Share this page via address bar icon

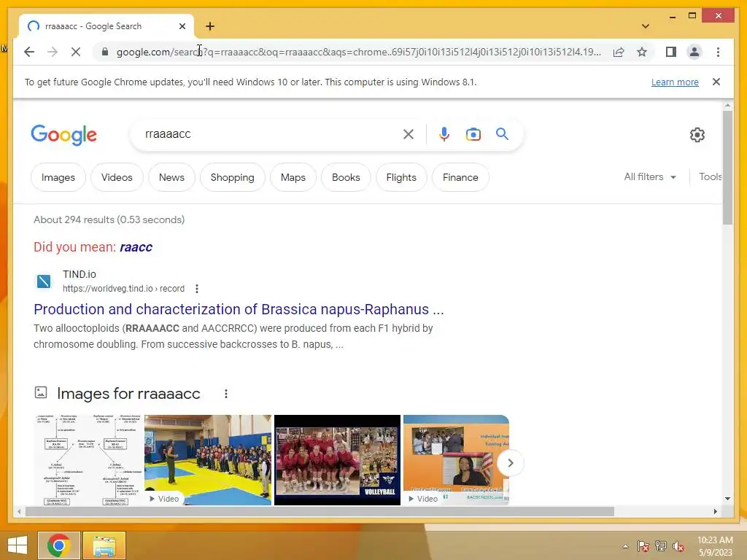tap(619, 52)
